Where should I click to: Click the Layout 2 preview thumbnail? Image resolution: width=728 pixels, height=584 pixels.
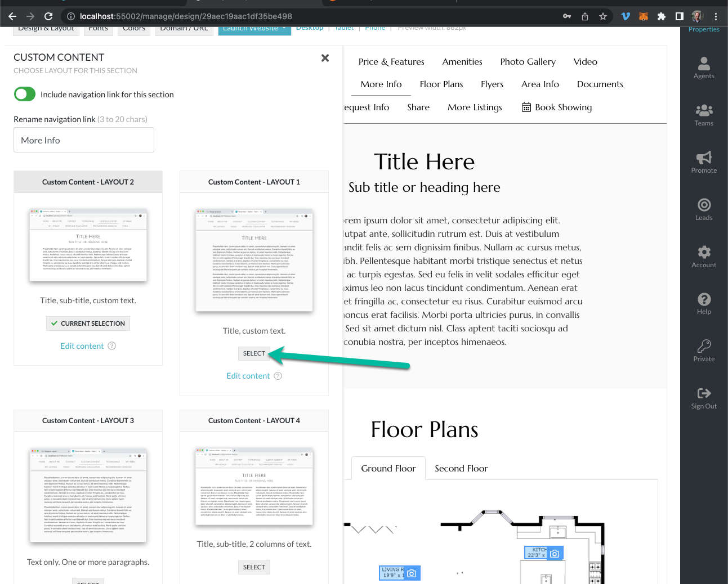pos(88,245)
